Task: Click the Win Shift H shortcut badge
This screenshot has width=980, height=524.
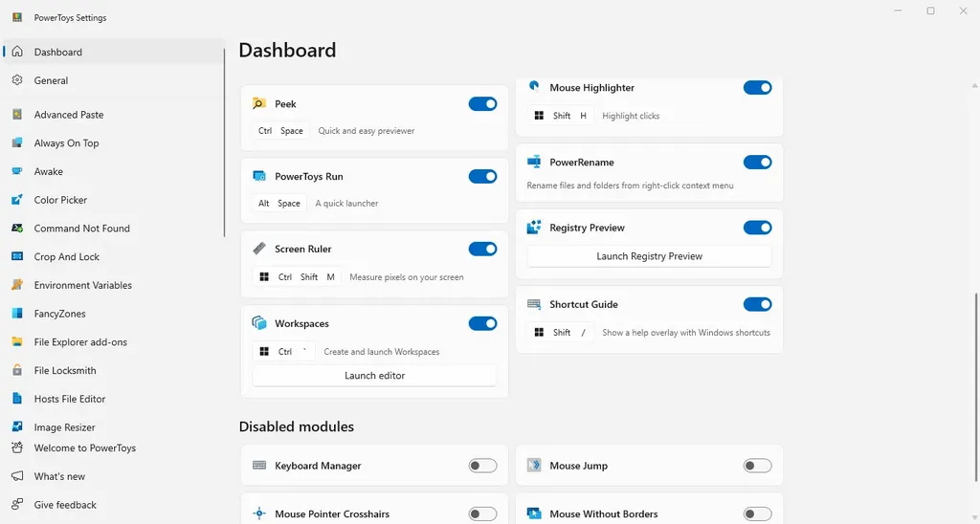Action: [561, 116]
